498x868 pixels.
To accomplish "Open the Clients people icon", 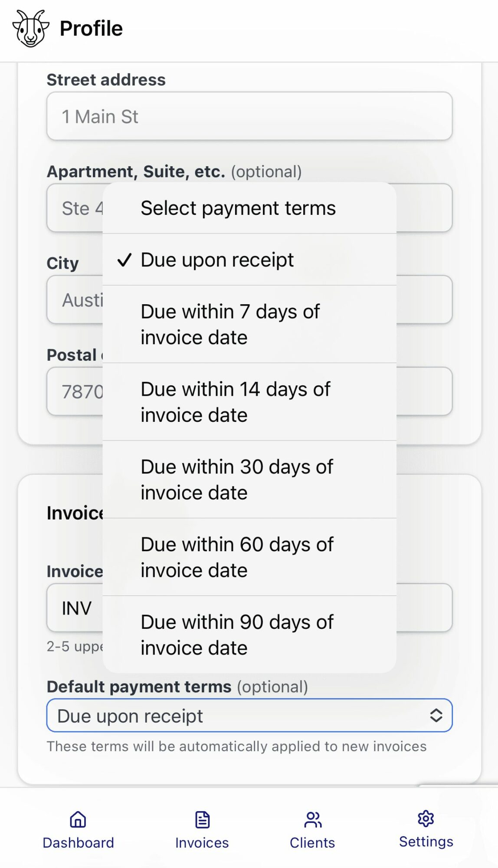I will 312,819.
